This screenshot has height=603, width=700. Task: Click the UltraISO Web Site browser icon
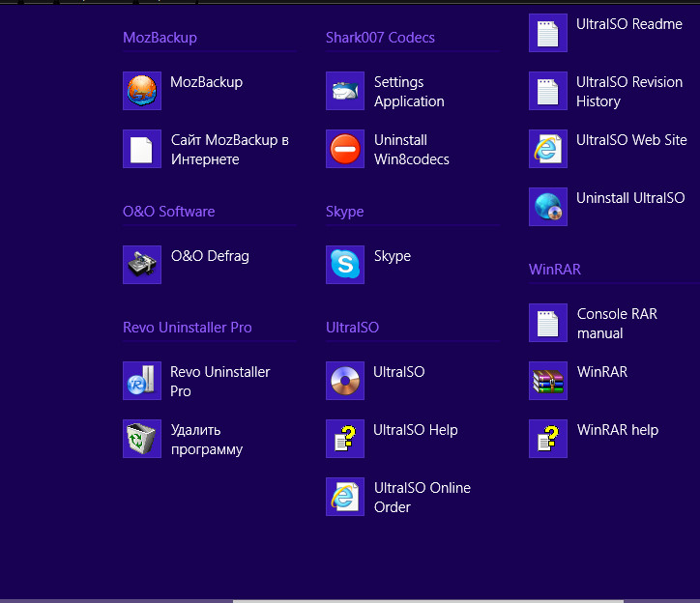point(548,149)
